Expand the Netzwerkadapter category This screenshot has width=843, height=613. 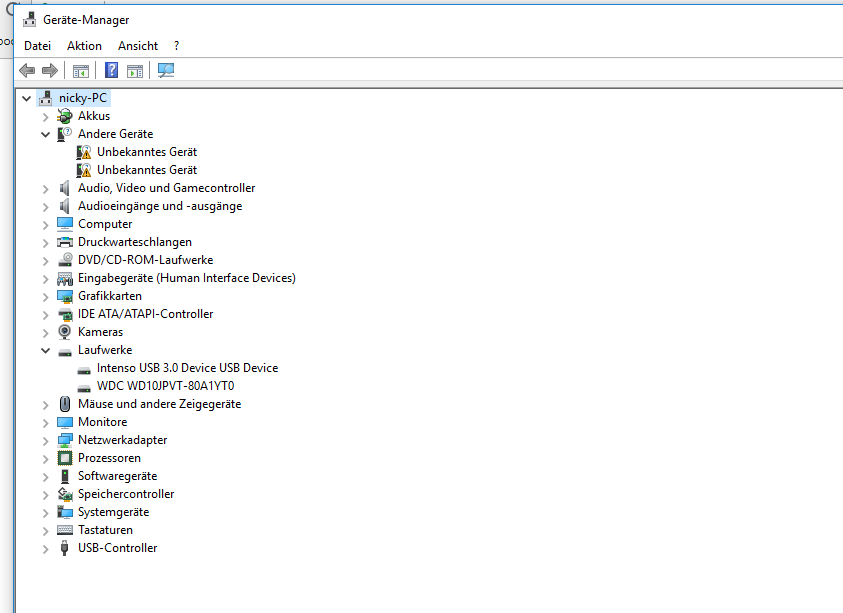[x=45, y=441]
